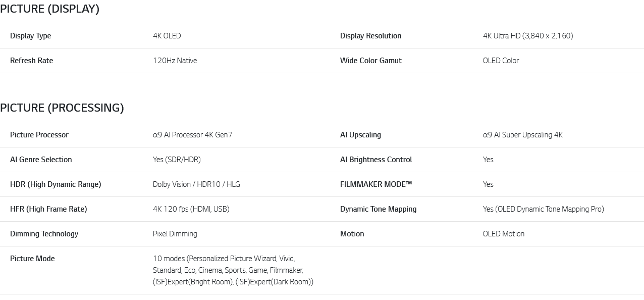
Task: Click the 120Hz Native value
Action: point(175,61)
